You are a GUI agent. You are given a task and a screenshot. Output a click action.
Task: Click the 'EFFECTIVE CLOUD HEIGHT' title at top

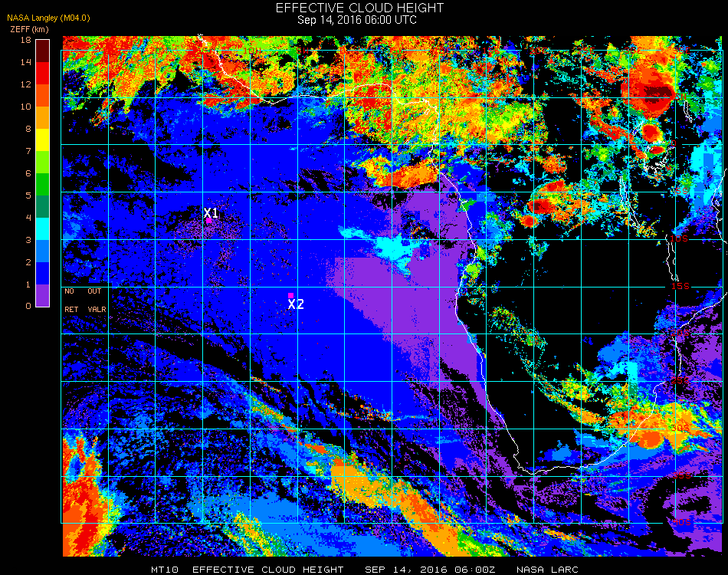(360, 8)
